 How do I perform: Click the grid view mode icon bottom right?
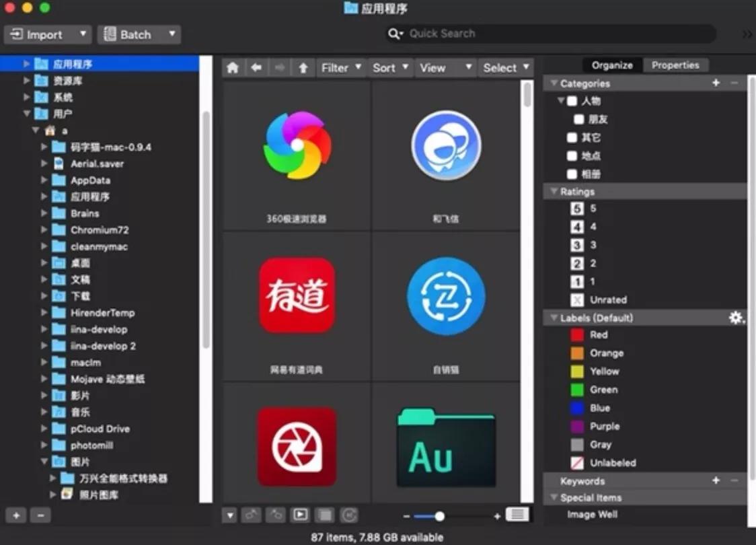click(x=517, y=515)
